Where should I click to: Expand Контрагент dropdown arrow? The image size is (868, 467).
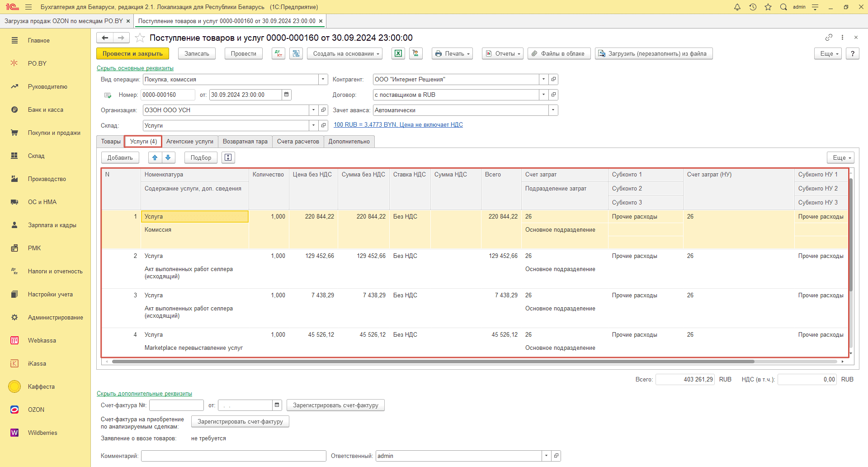[543, 79]
